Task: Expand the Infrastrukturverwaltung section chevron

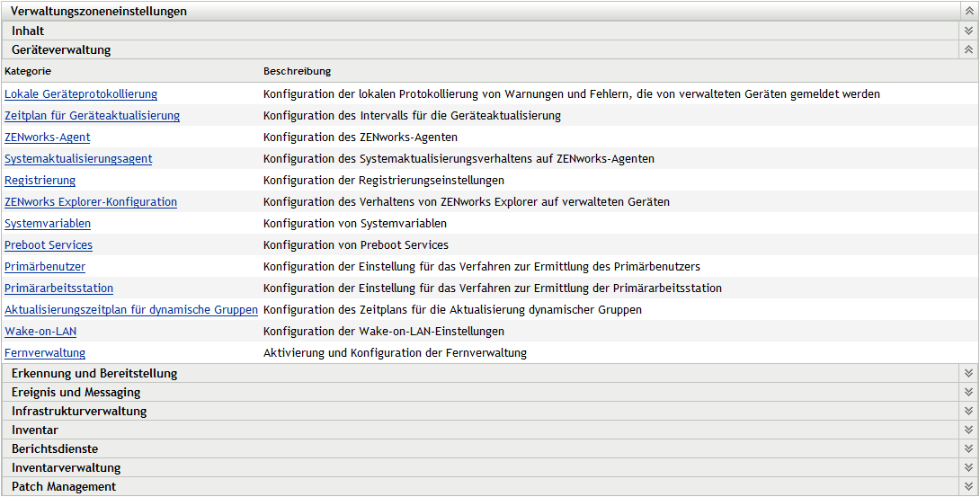Action: pos(968,411)
